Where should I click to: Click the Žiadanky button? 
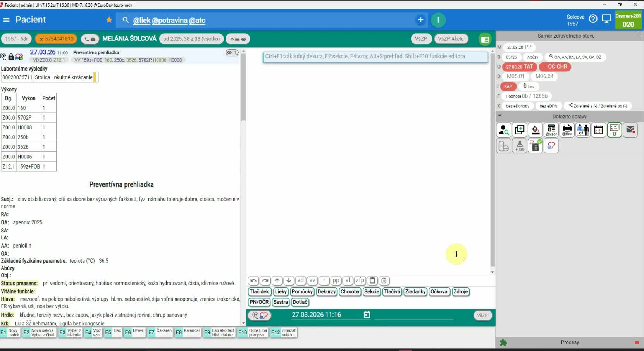pos(415,292)
